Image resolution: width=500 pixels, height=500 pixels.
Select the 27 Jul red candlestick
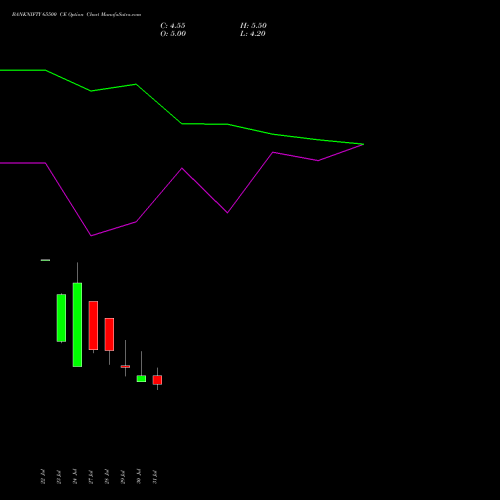[x=93, y=326]
